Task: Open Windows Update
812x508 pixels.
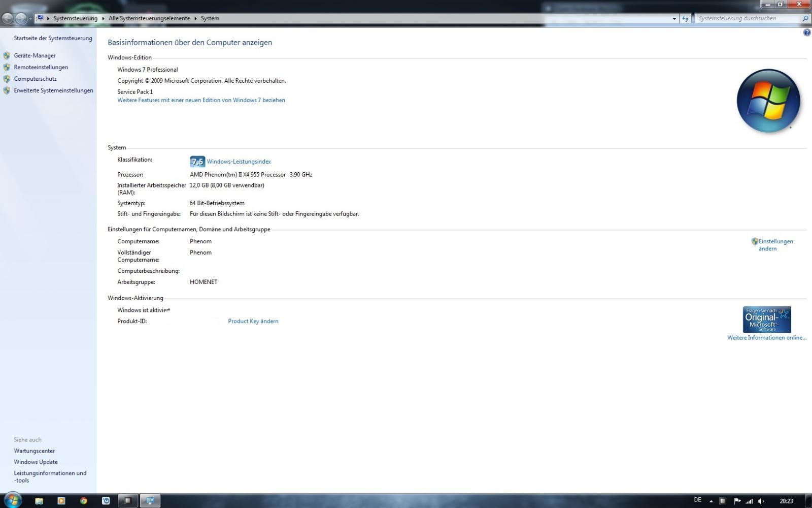Action: [36, 462]
